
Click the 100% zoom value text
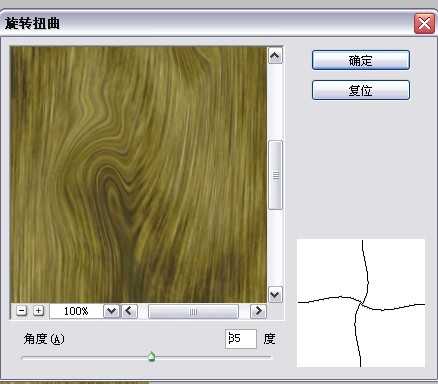point(76,311)
